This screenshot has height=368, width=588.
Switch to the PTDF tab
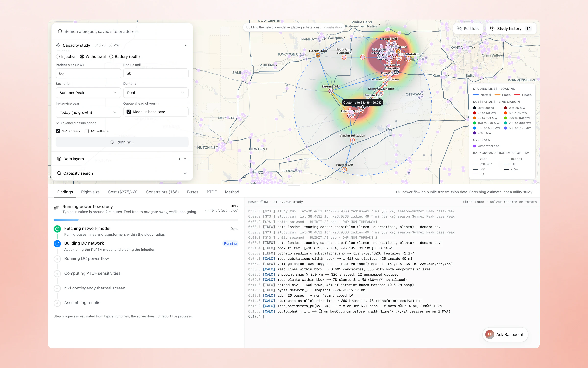211,192
